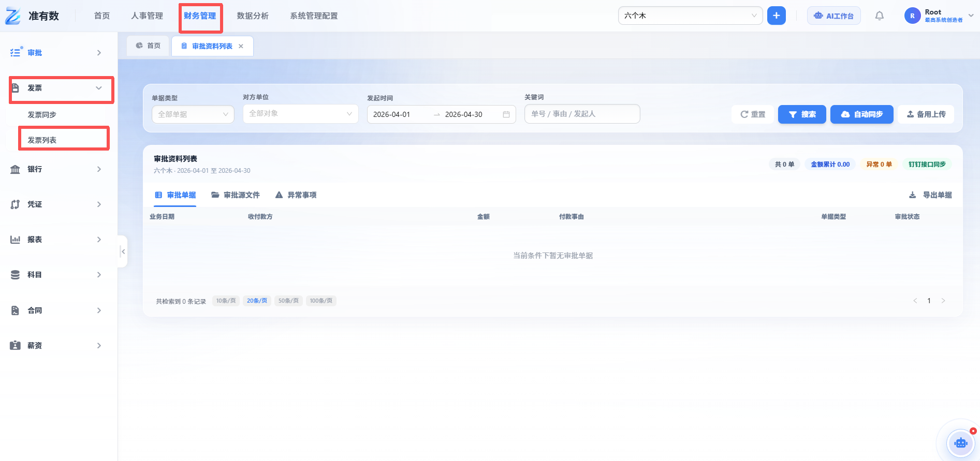Click the 自动同步 button

click(x=861, y=114)
